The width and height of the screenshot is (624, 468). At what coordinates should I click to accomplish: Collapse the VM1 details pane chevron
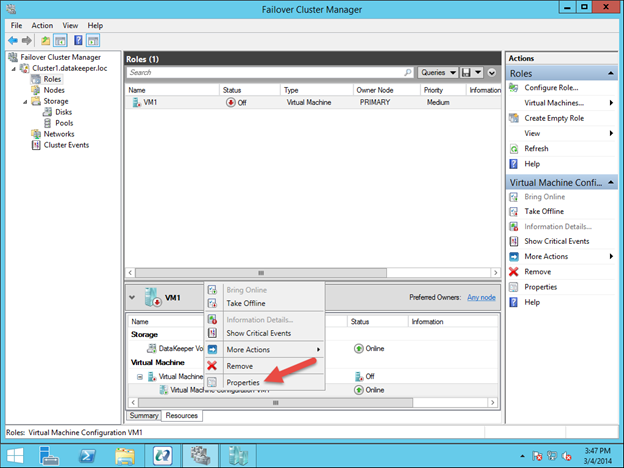(x=133, y=297)
